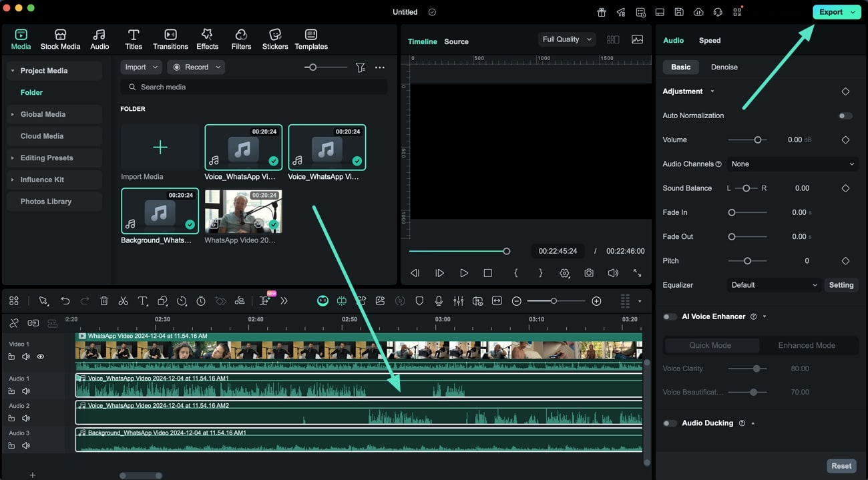Turn on AI Voice Enhancer

670,316
